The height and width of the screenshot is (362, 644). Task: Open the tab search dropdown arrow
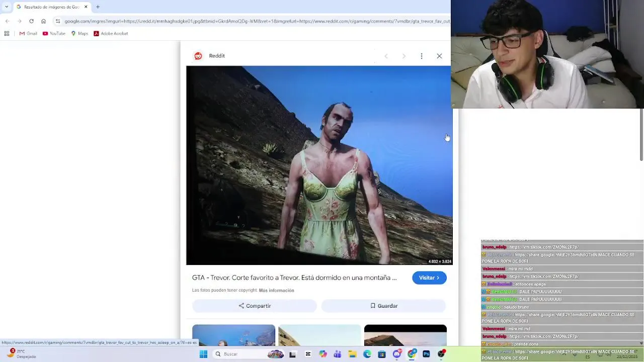7,7
